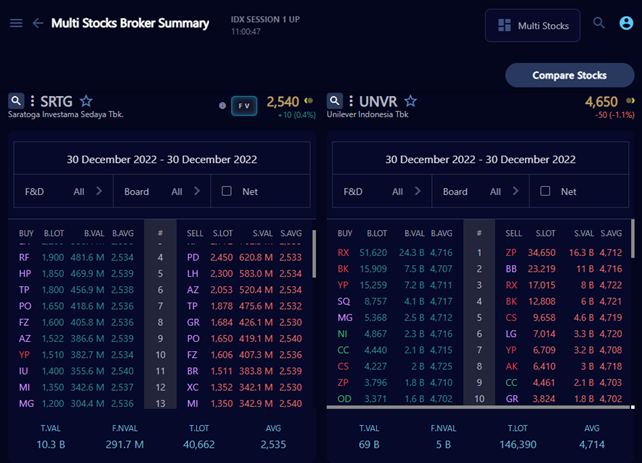The image size is (642, 463).
Task: Click the info dot next to FV
Action: pos(222,106)
